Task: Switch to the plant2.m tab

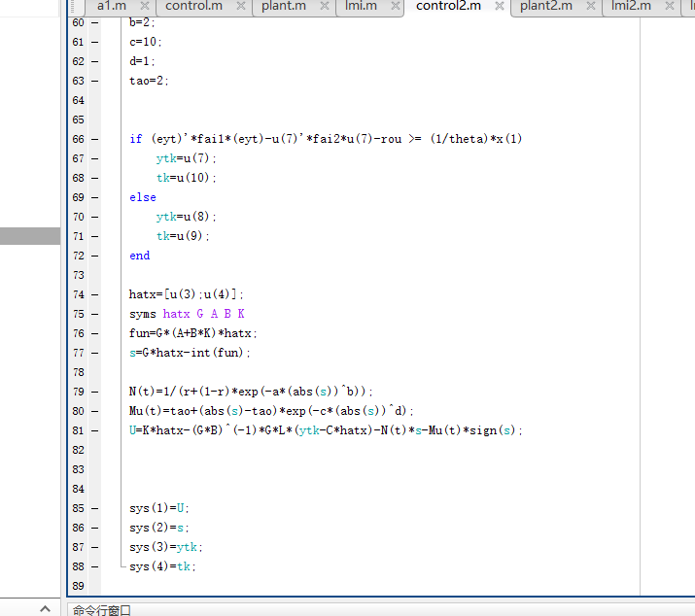Action: click(x=545, y=6)
